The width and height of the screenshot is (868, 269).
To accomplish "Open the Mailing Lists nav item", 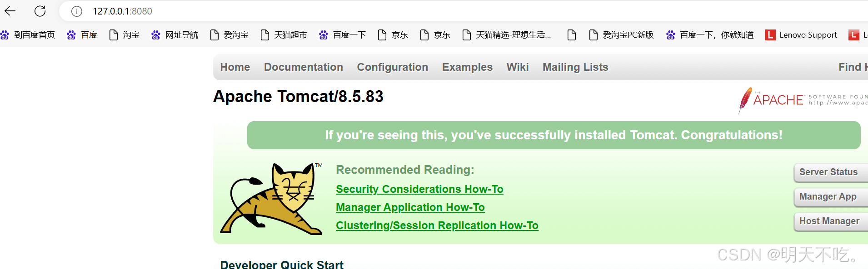I will tap(575, 67).
